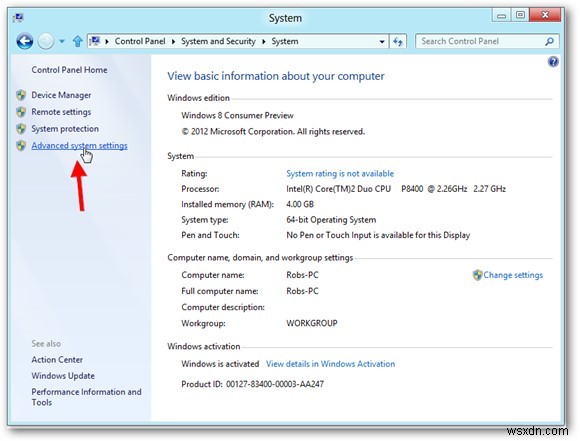Close the System window
Screen dimensions: 580x441
(545, 15)
